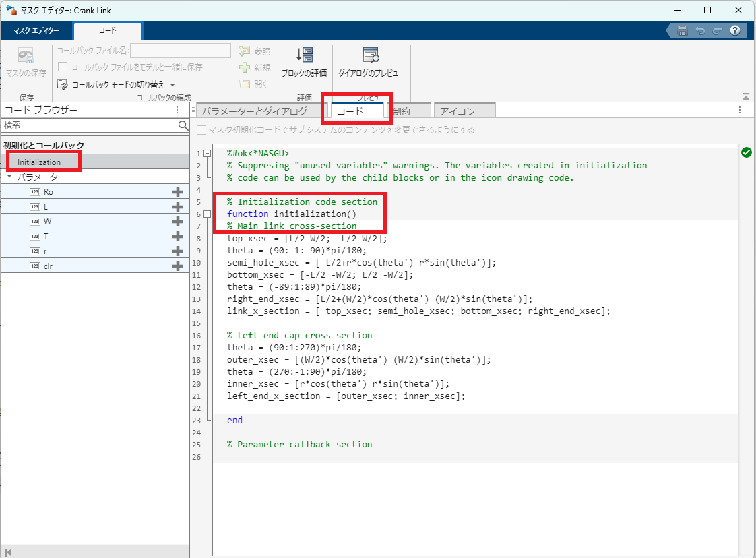This screenshot has height=558, width=756.
Task: Open editor pane three-dot options menu
Action: (x=740, y=110)
